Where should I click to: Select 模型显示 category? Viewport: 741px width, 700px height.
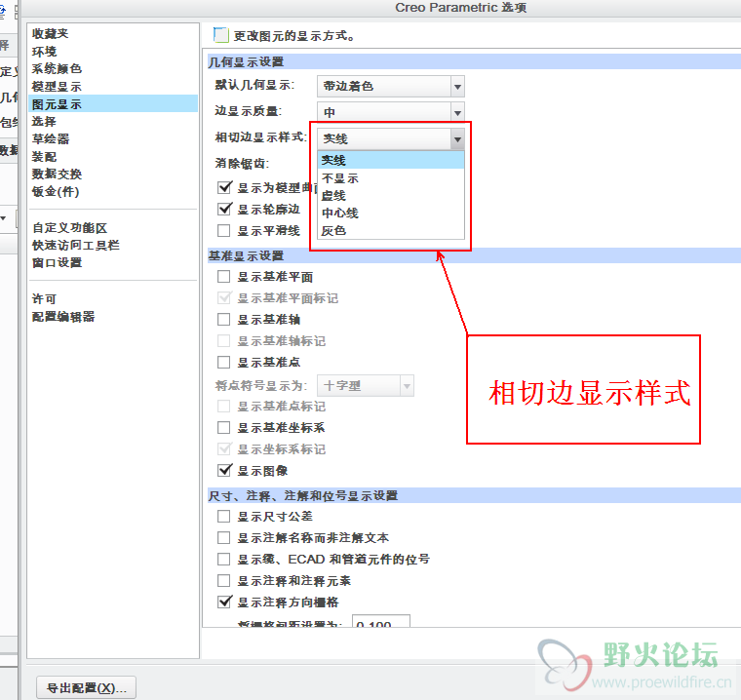(57, 87)
